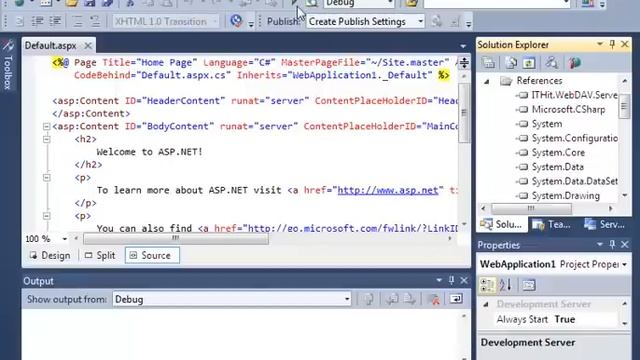
Task: Switch to the Team Explorer tab
Action: [552, 224]
